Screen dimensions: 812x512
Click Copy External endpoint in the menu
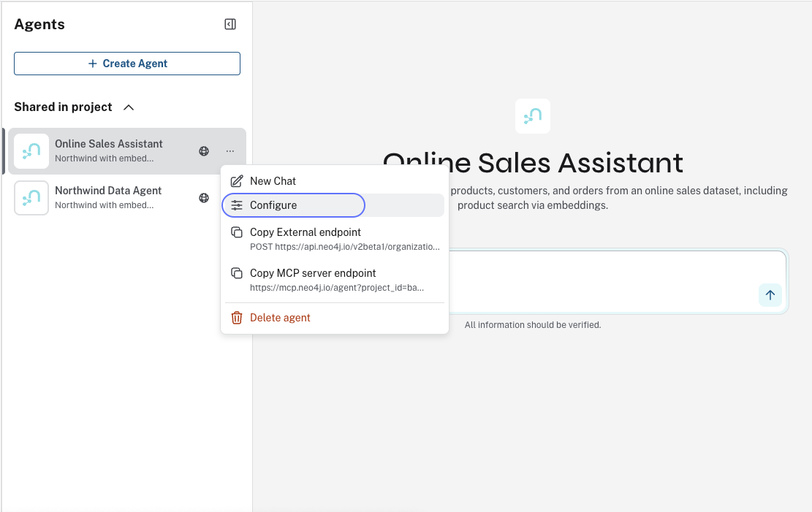(x=306, y=232)
